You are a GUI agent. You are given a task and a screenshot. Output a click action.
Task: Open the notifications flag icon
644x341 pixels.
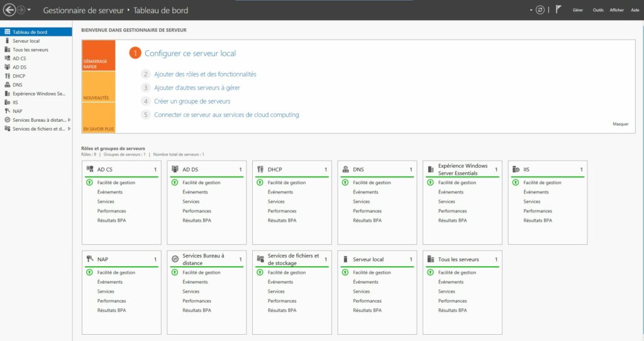coord(558,10)
